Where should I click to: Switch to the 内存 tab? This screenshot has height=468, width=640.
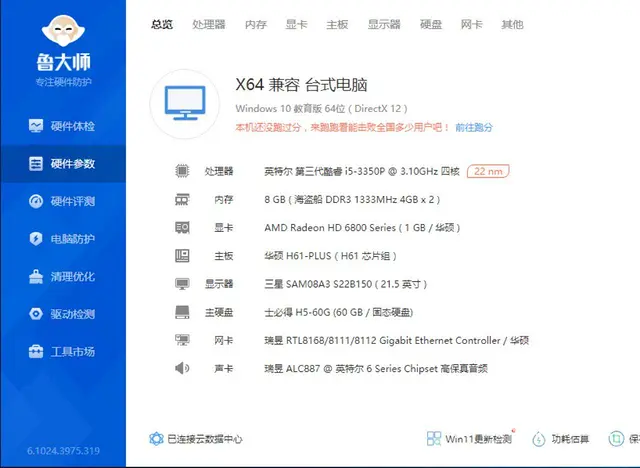tap(256, 24)
